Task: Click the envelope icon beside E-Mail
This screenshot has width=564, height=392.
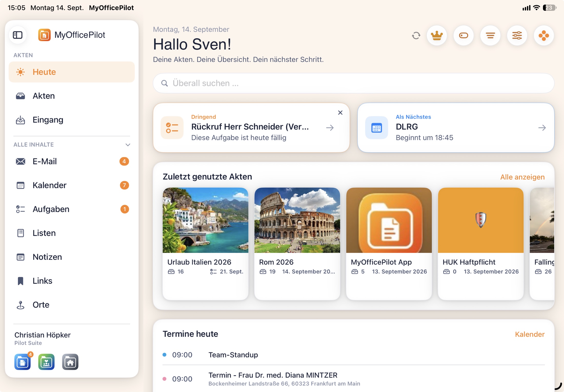Action: click(21, 161)
